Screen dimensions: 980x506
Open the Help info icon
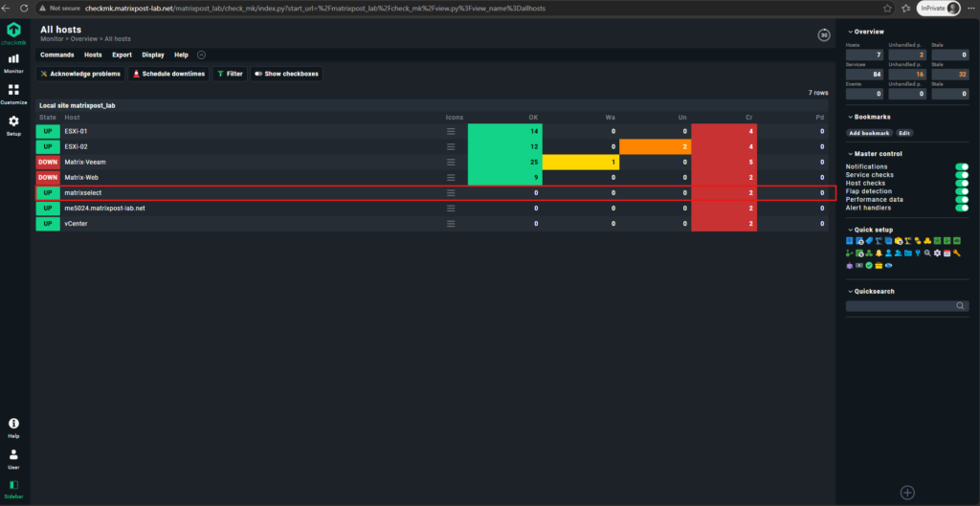(13, 428)
